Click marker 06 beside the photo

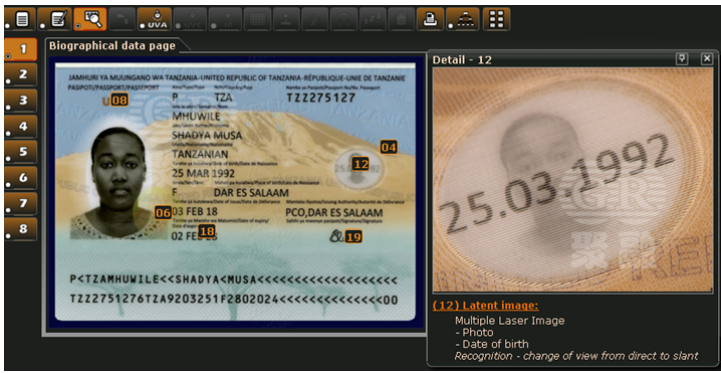click(163, 213)
